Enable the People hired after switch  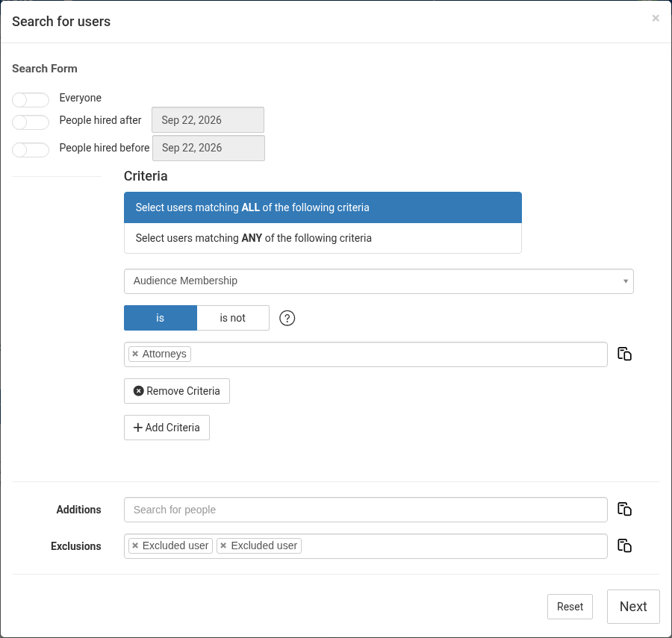tap(31, 122)
